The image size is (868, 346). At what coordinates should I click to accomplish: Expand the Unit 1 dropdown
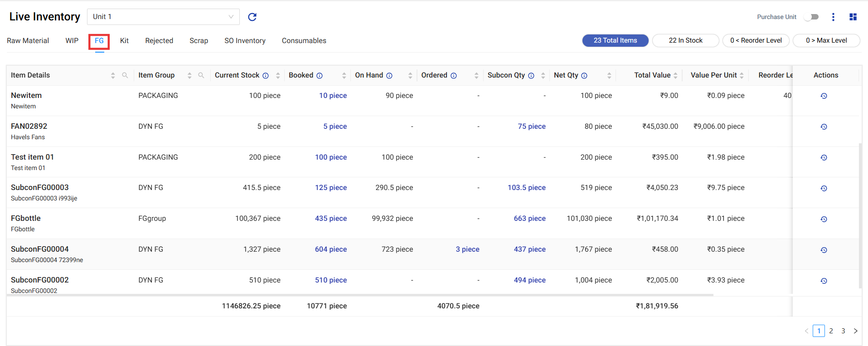point(163,17)
